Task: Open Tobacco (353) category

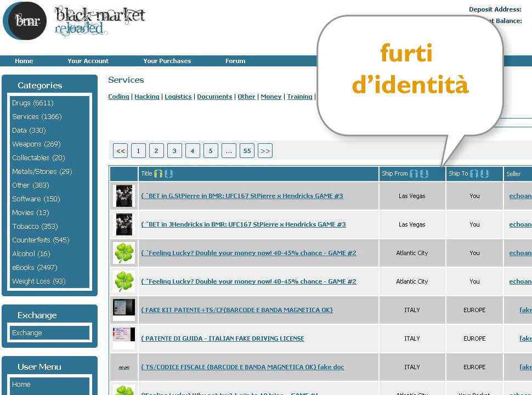Action: coord(35,227)
